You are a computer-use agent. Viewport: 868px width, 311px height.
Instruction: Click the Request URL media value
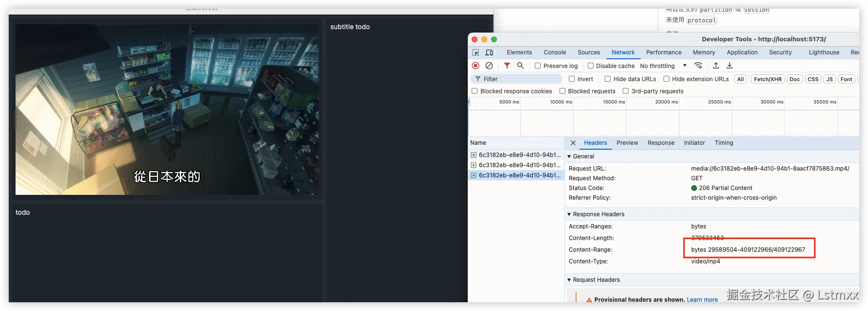pyautogui.click(x=770, y=169)
